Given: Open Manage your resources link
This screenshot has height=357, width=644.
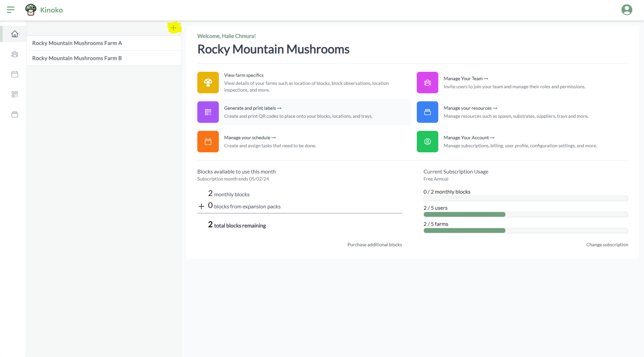Looking at the screenshot, I should [x=470, y=108].
